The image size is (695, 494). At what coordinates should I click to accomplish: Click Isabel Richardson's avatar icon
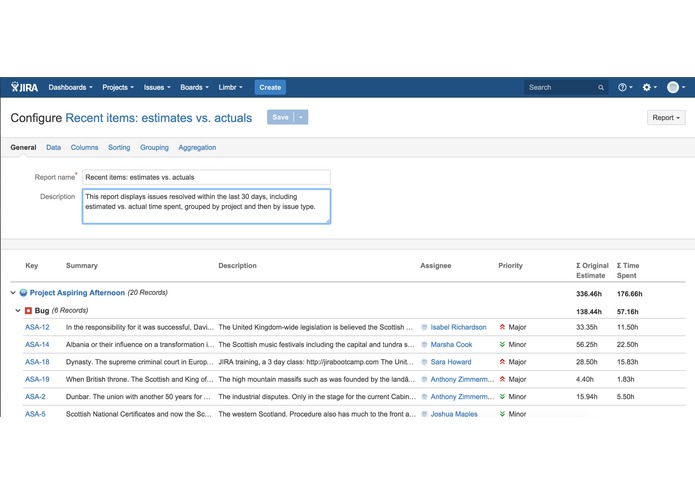coord(424,327)
